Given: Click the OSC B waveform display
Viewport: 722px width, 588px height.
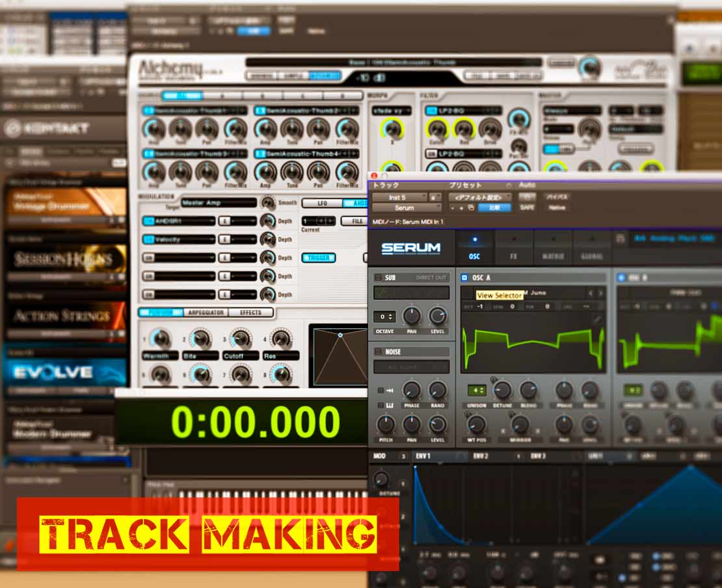Looking at the screenshot, I should coord(670,341).
